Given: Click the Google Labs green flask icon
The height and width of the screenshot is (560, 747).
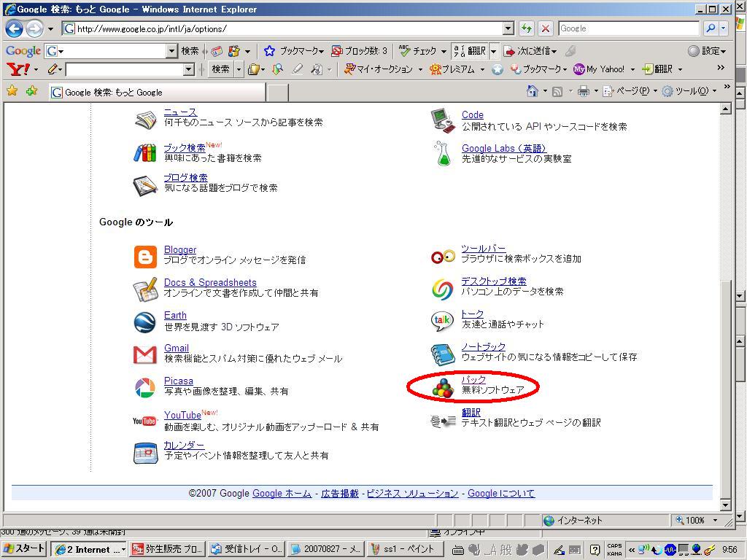Looking at the screenshot, I should pyautogui.click(x=443, y=153).
